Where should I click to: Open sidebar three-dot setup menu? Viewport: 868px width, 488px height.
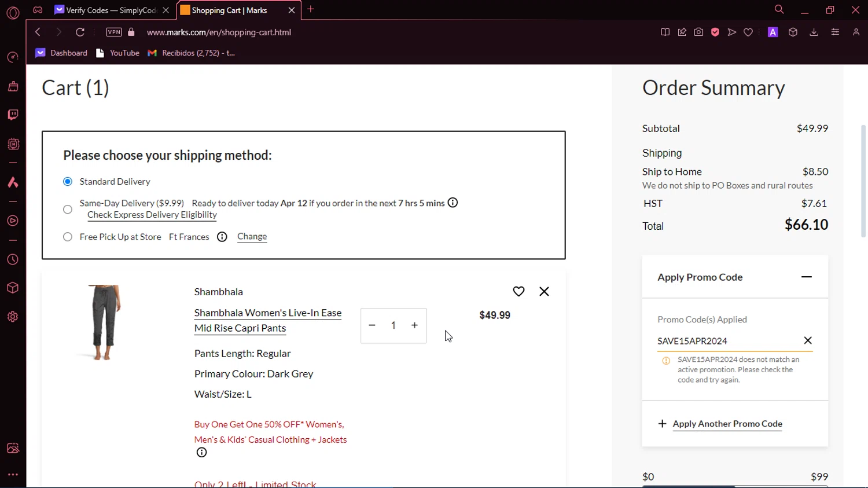tap(13, 475)
